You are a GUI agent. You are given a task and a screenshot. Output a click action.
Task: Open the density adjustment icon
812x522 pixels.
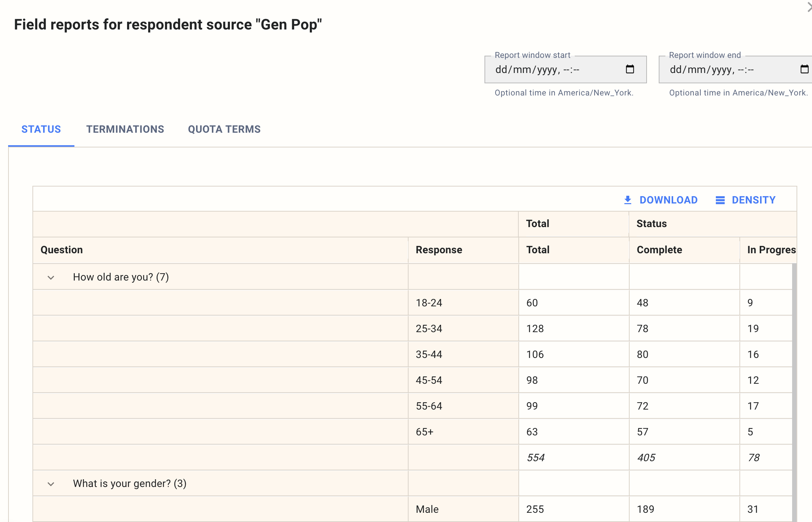720,199
